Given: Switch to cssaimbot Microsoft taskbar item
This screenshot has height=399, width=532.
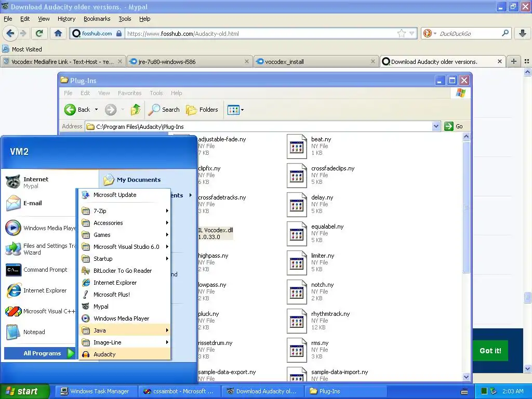Looking at the screenshot, I should [x=179, y=391].
